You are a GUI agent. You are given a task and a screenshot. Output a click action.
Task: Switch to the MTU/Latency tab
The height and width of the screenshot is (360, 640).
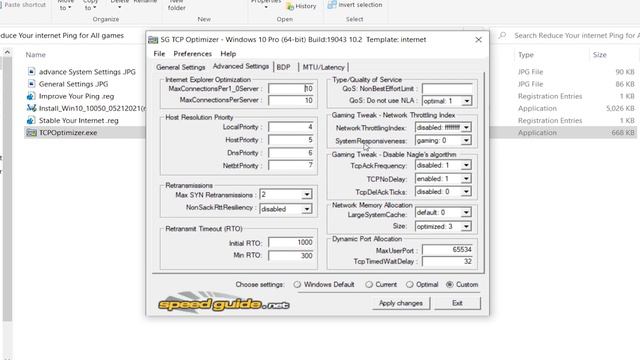tap(323, 67)
